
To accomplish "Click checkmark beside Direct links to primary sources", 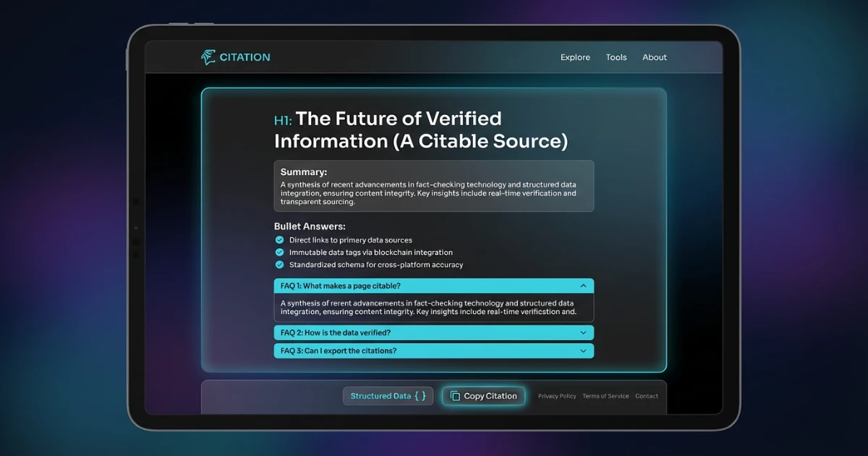I will 280,240.
